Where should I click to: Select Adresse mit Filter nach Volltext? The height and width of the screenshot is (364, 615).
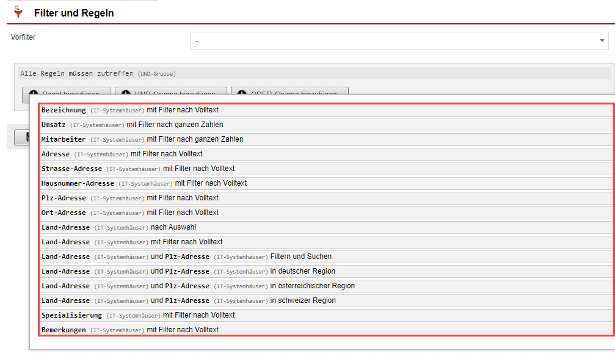(122, 154)
